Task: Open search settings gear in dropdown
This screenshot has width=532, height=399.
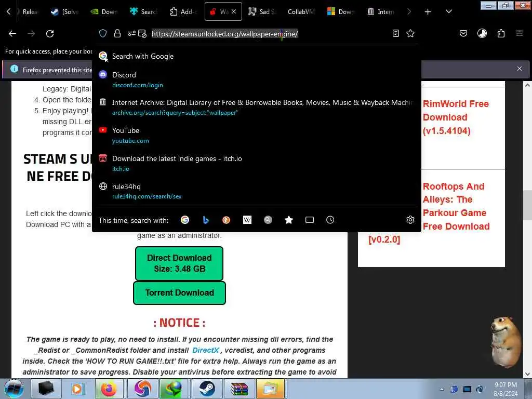Action: [410, 220]
